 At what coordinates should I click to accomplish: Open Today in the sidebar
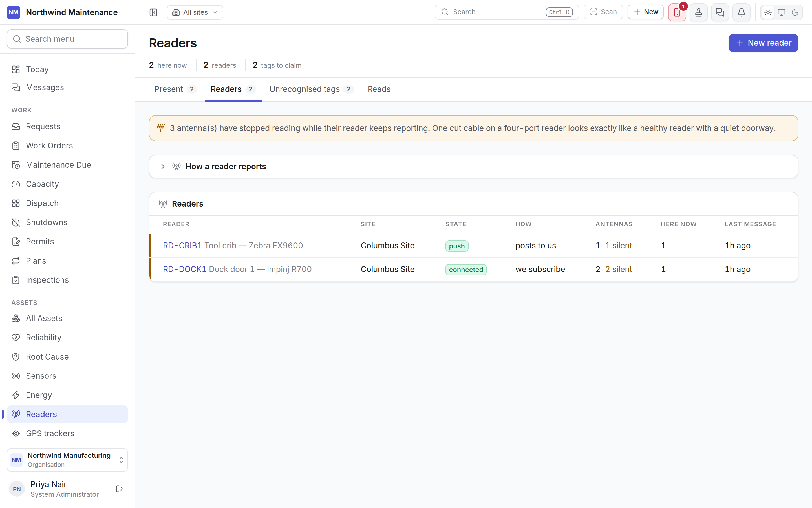click(67, 69)
